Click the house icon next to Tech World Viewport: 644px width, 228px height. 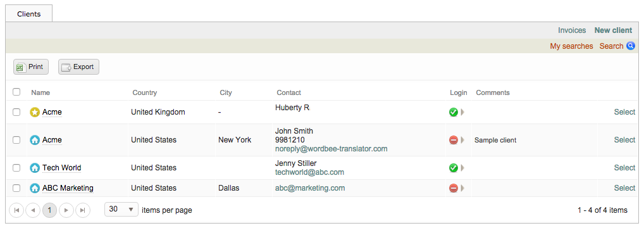point(35,168)
